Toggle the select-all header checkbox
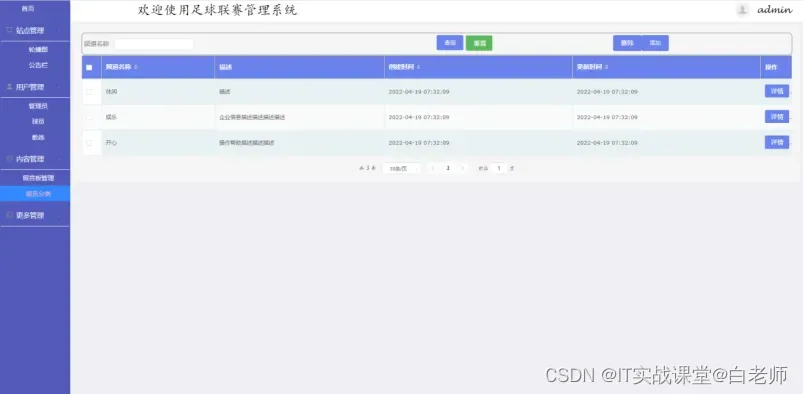The height and width of the screenshot is (394, 803). [x=90, y=67]
